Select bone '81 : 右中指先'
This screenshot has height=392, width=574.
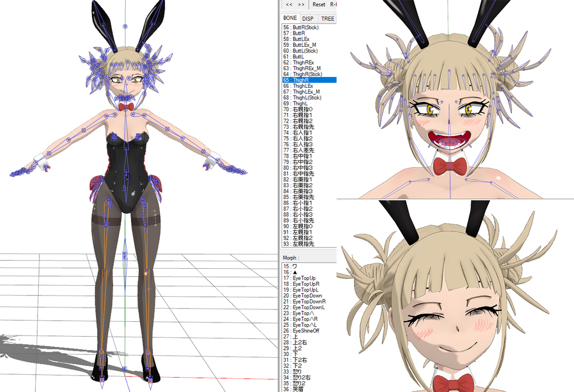tap(310, 173)
